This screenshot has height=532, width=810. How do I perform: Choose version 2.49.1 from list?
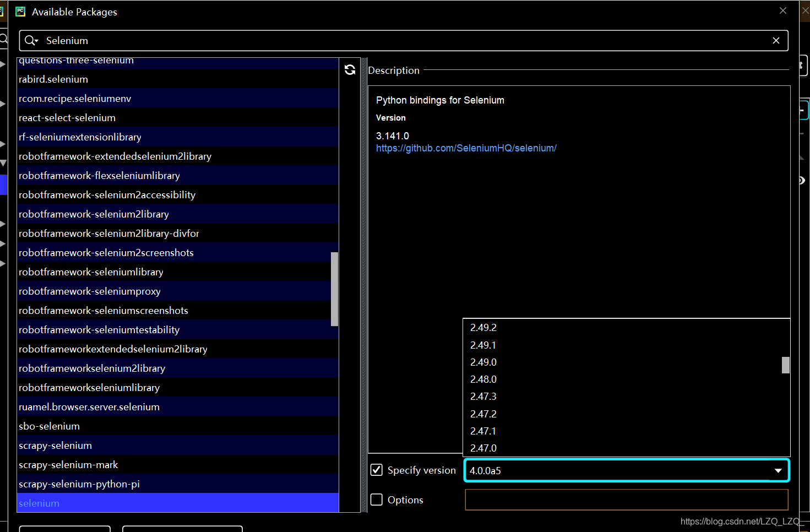pos(622,345)
